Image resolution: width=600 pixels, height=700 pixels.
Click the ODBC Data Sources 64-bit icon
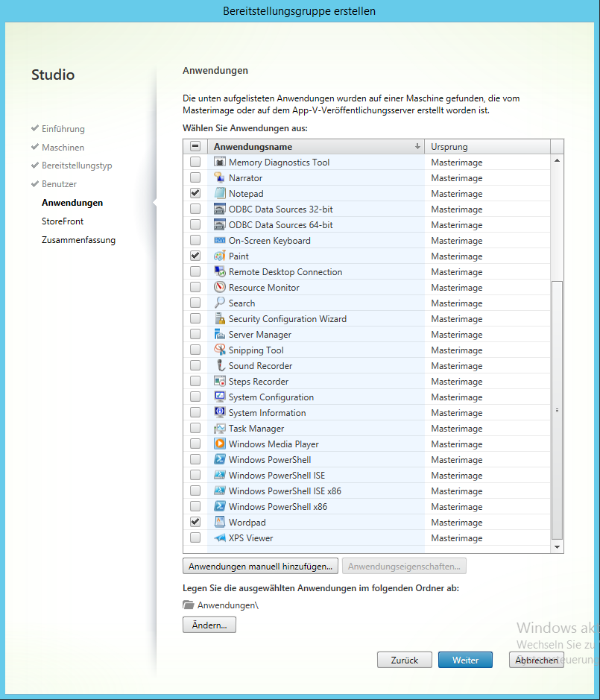219,224
